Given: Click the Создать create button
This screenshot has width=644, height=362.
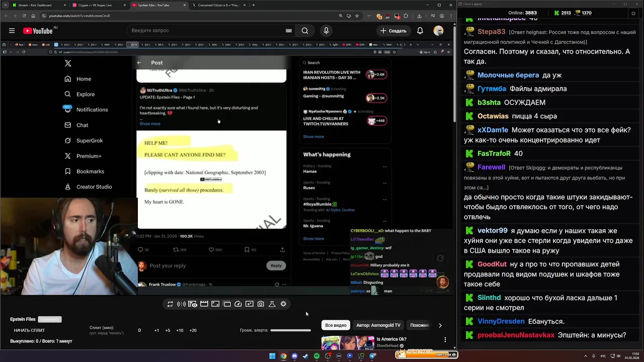Looking at the screenshot, I should coord(393,31).
